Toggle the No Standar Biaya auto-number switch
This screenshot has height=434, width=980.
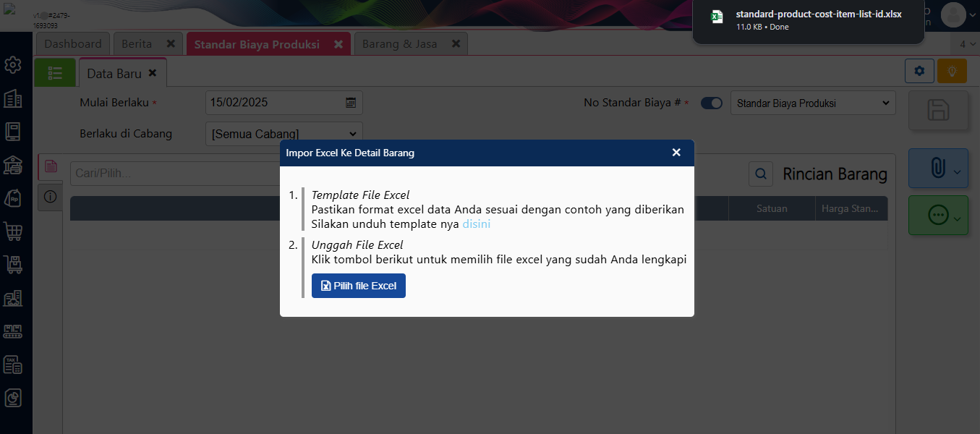[712, 103]
